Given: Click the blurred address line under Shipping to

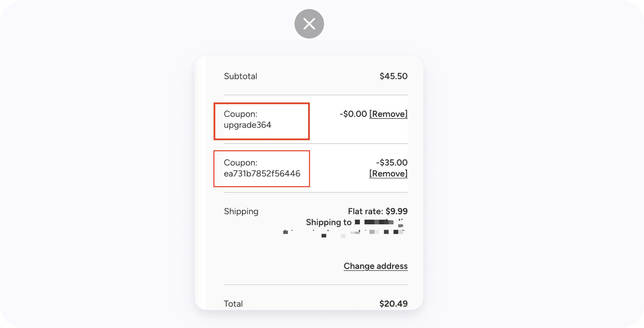Looking at the screenshot, I should [x=344, y=233].
